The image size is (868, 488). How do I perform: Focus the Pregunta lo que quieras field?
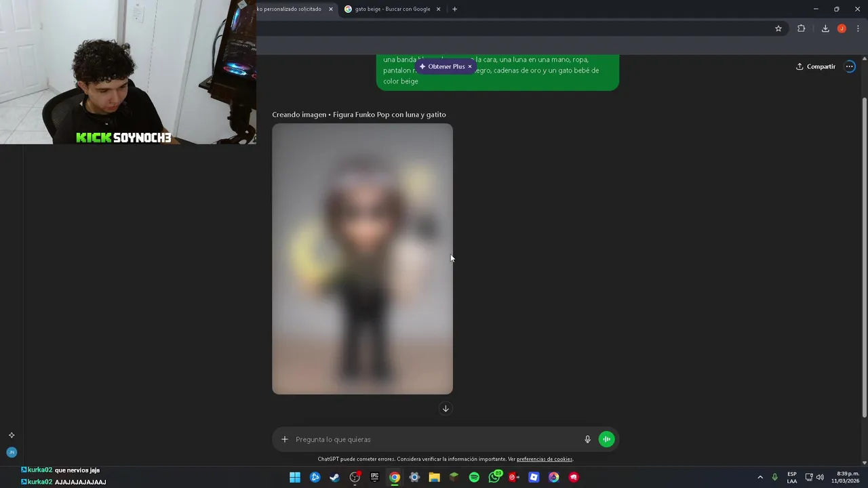point(434,439)
